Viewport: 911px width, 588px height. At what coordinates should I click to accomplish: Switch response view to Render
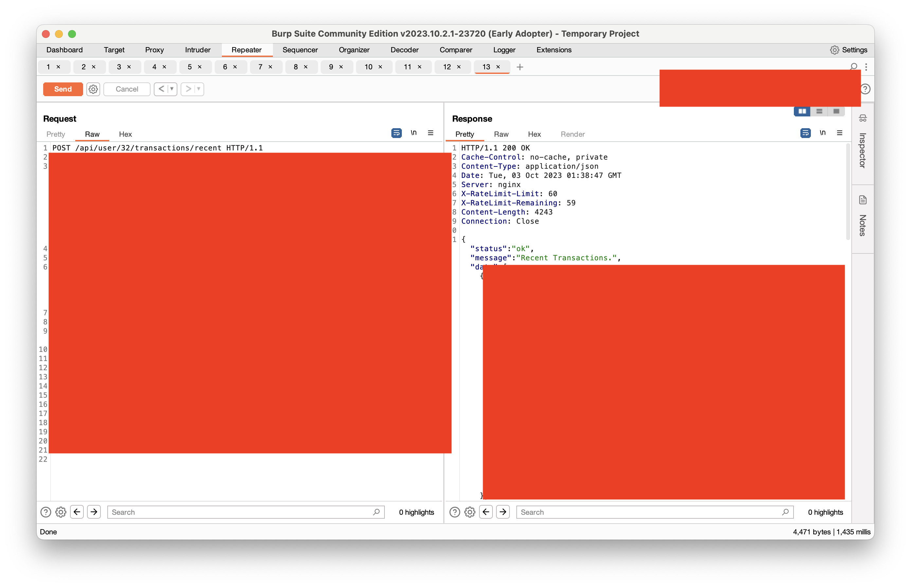click(x=572, y=134)
